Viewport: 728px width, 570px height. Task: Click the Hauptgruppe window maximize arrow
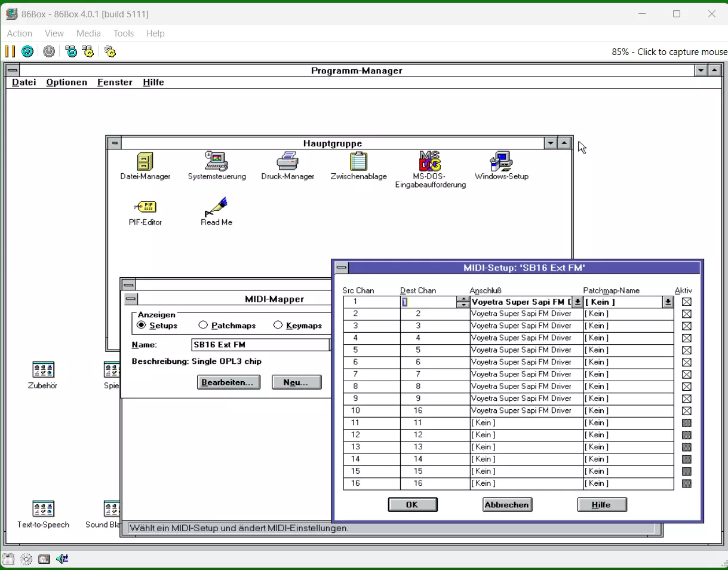564,143
